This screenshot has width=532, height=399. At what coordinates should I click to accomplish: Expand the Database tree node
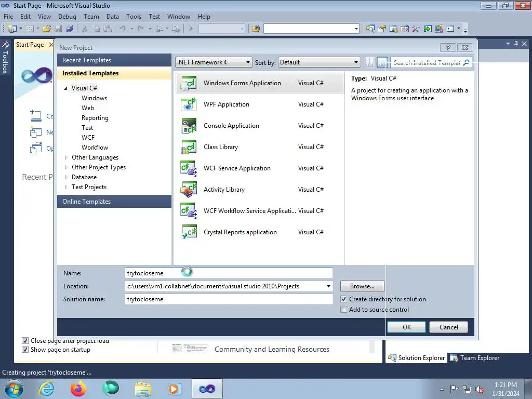coord(66,177)
